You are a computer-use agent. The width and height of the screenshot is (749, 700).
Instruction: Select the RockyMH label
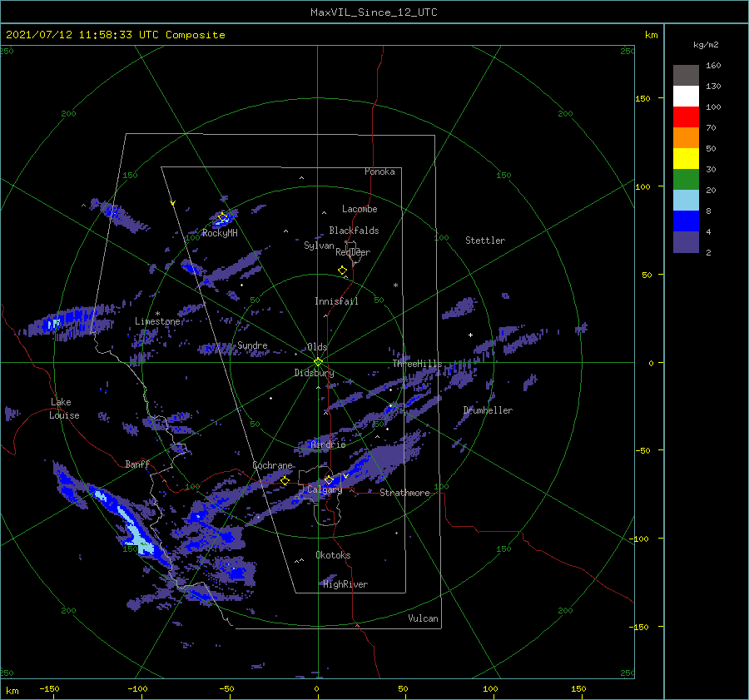click(220, 233)
